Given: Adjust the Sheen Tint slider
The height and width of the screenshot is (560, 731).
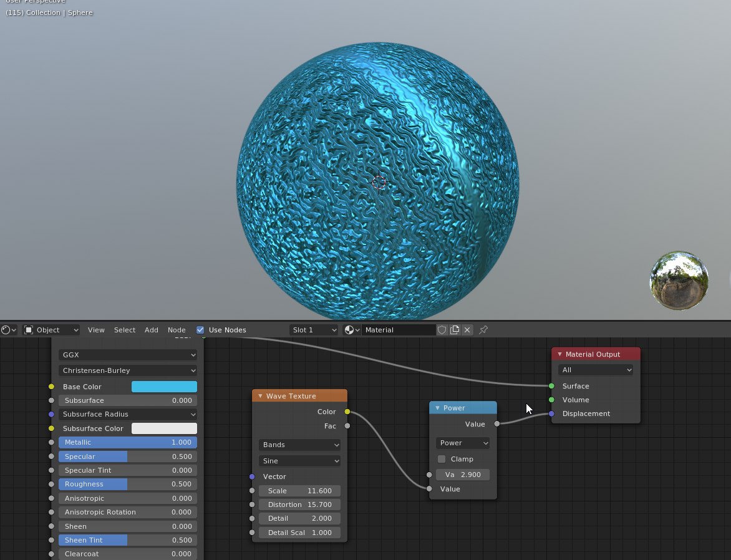Looking at the screenshot, I should click(128, 540).
